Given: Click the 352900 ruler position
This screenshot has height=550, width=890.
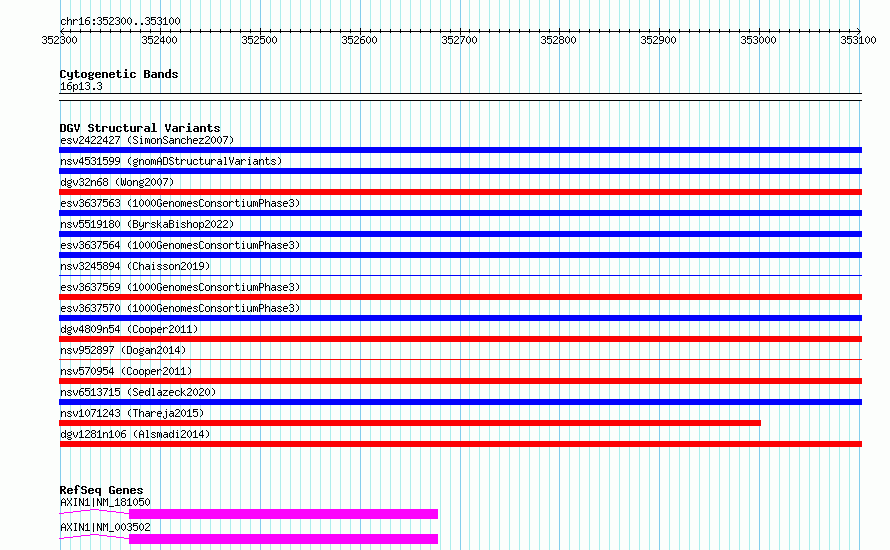Looking at the screenshot, I should tap(658, 40).
